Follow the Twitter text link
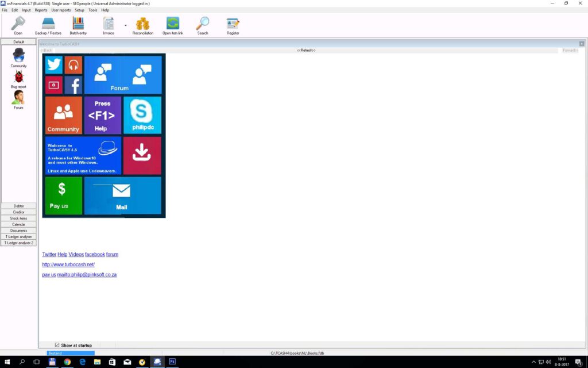Screen dimensions: 588x368 pyautogui.click(x=49, y=254)
